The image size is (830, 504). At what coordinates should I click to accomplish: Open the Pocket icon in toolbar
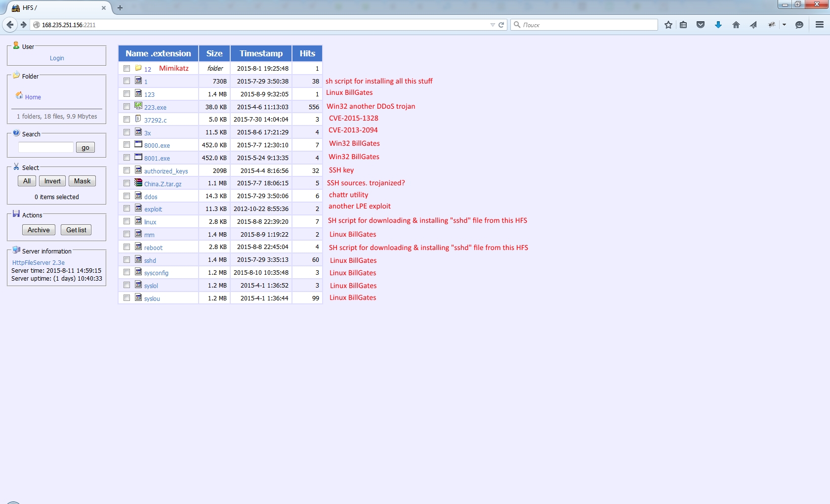(700, 25)
